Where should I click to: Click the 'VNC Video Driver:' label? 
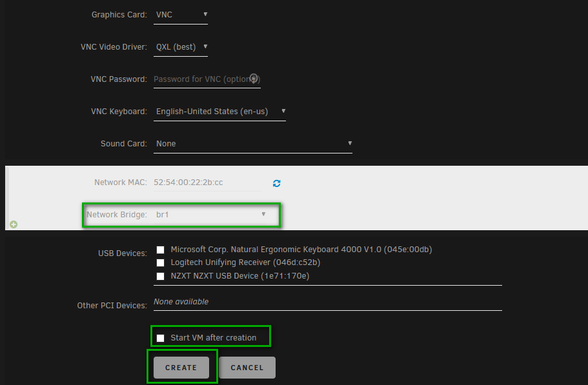(x=114, y=47)
